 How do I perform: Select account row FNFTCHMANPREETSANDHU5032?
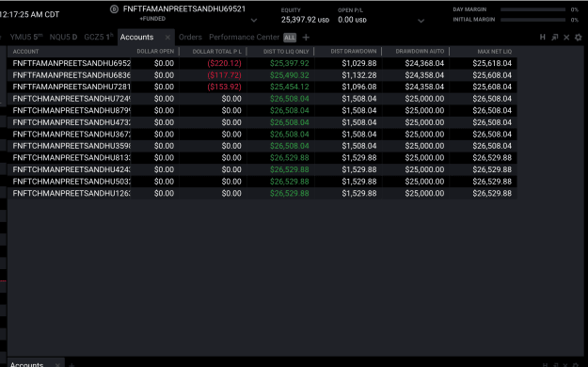click(262, 182)
